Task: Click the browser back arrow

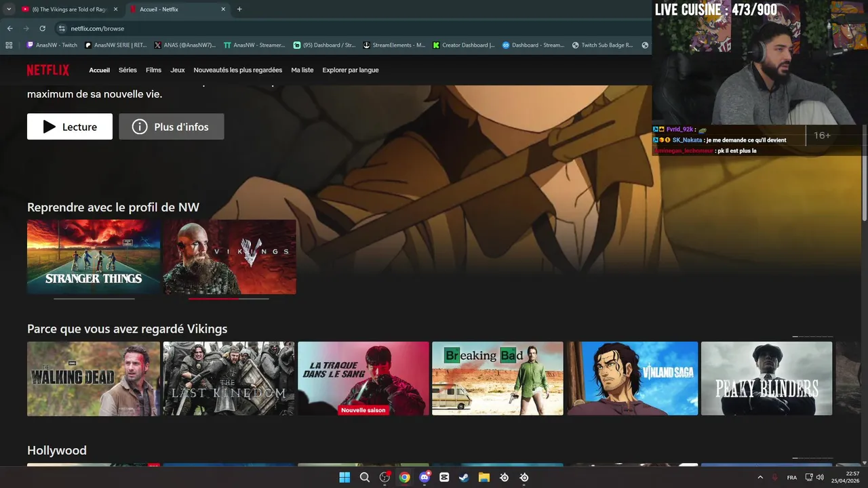Action: coord(9,28)
